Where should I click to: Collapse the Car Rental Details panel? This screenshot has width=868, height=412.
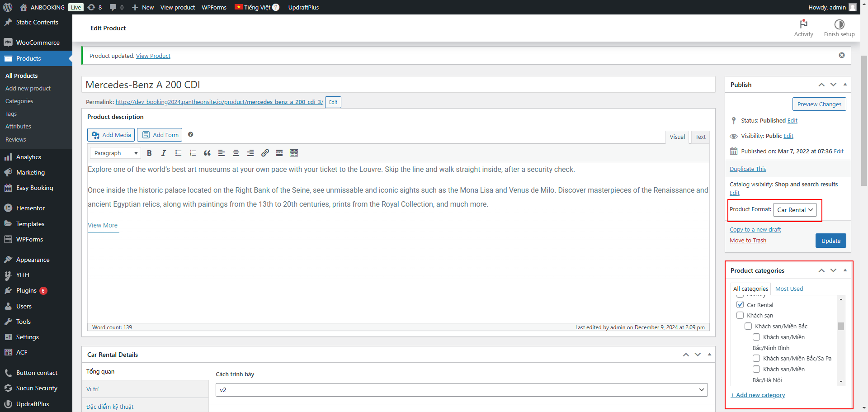click(x=709, y=355)
